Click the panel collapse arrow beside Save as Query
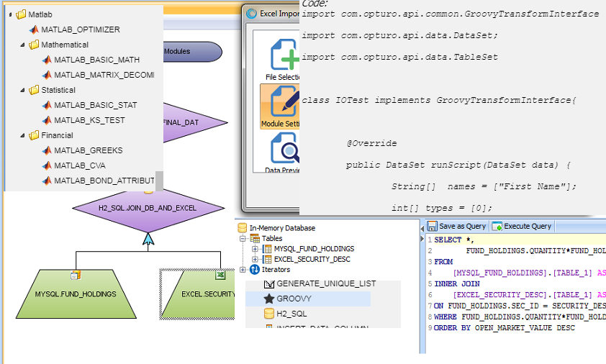Screen dimensions: 606x364 point(422,229)
